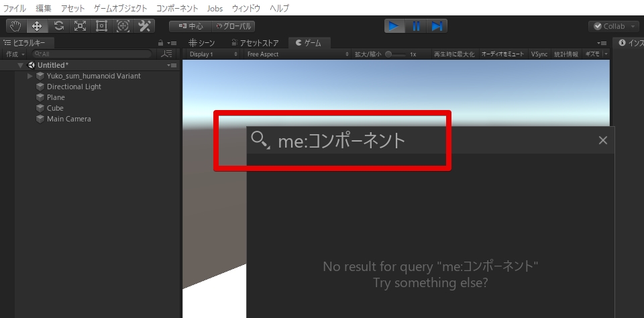Screen dimensions: 644x318
Task: Select the Hand tool
Action: [16, 26]
